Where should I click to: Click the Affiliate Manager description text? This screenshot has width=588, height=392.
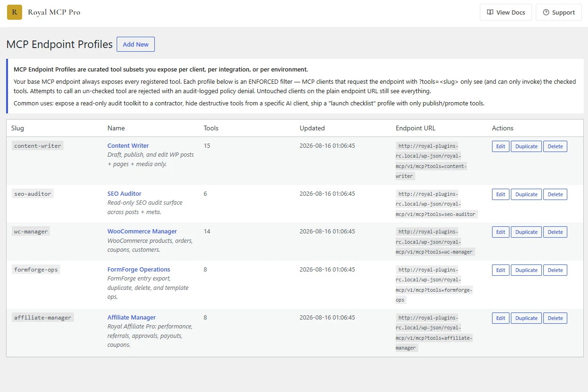click(x=150, y=336)
